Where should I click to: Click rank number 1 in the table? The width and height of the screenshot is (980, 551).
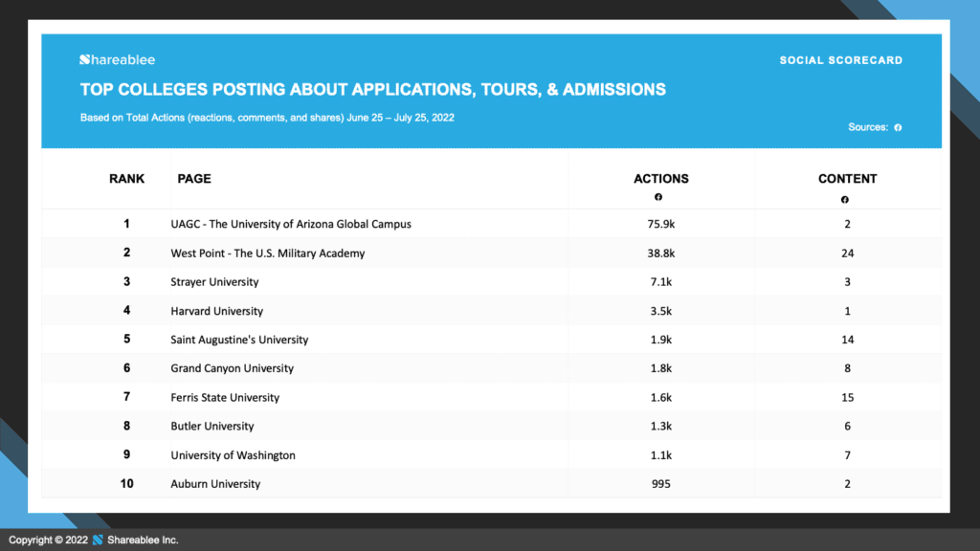pos(127,224)
